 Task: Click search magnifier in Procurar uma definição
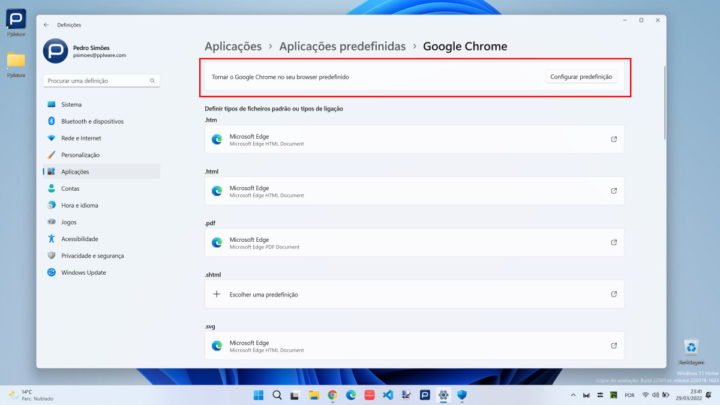(x=152, y=80)
